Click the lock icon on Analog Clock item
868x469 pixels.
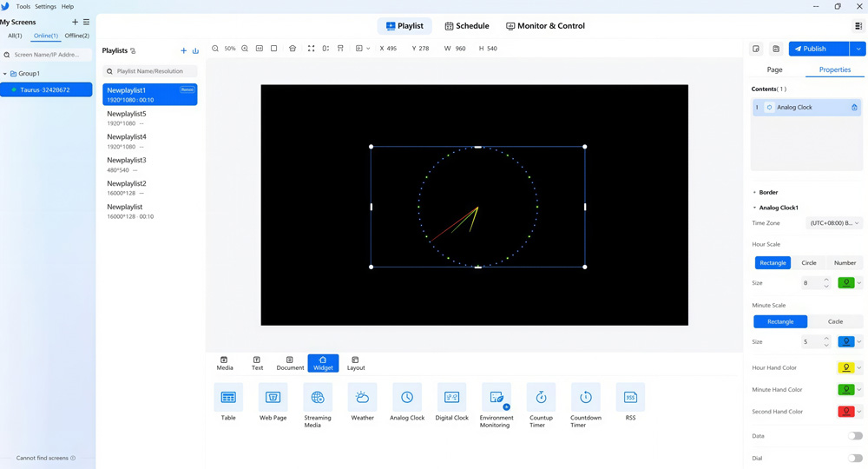854,108
